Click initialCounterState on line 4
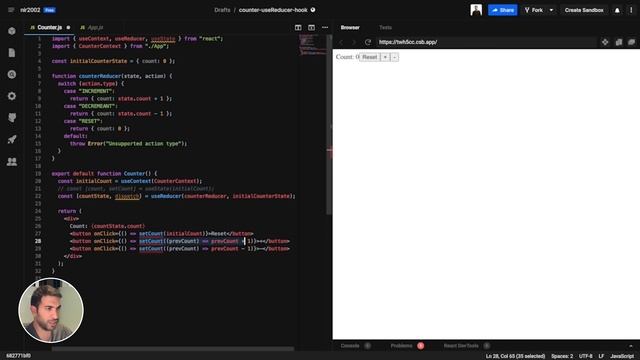 (x=98, y=61)
